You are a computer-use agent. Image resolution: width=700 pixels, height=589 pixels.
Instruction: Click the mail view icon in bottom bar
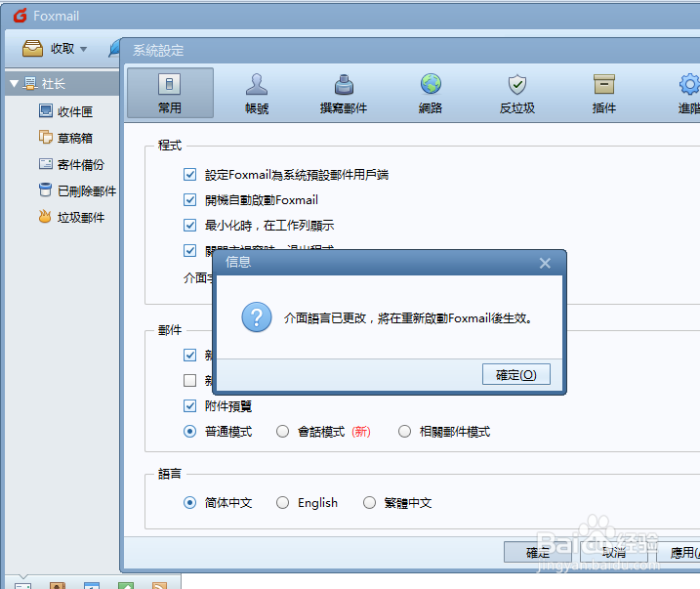[x=22, y=585]
